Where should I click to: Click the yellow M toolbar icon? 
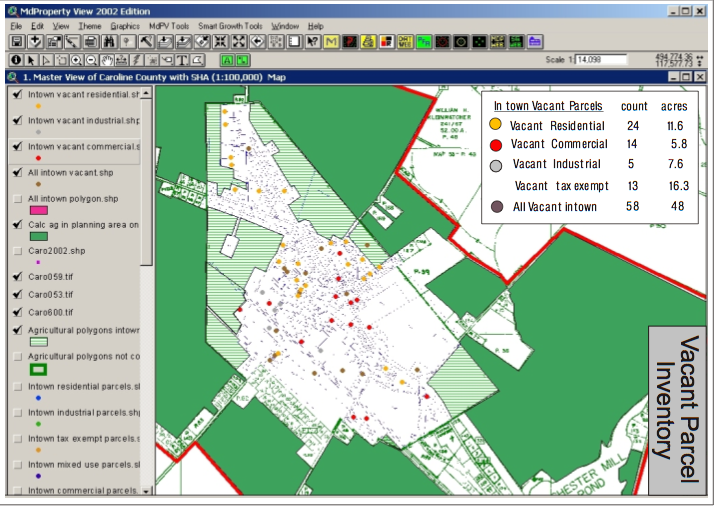331,42
